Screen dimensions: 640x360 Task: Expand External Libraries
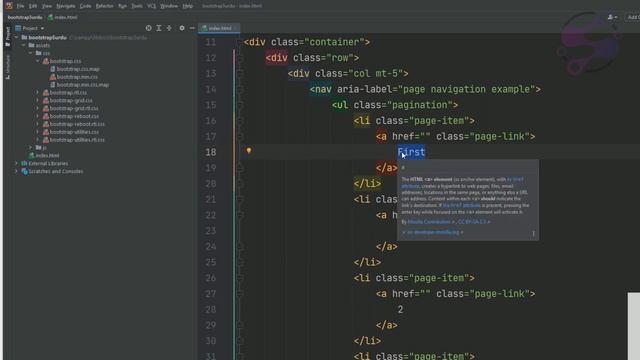[x=16, y=163]
